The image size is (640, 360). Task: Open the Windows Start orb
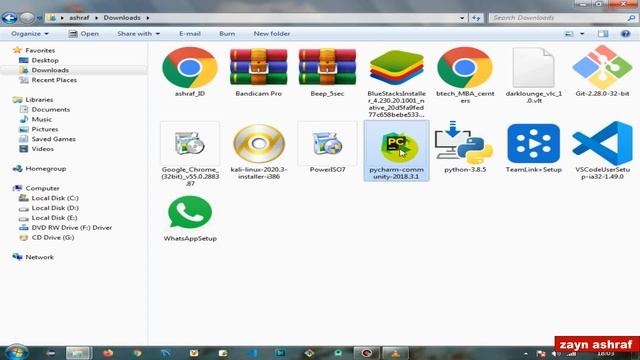point(16,353)
